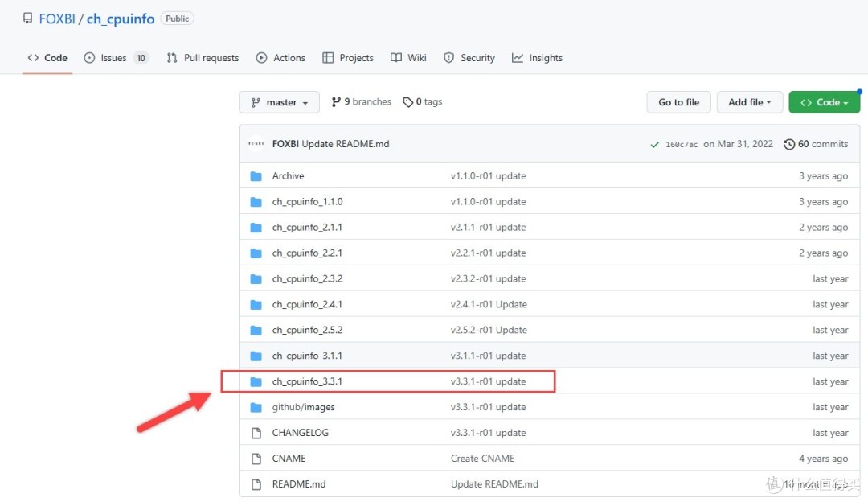
Task: Open the latest commit message Update README.md
Action: (346, 144)
